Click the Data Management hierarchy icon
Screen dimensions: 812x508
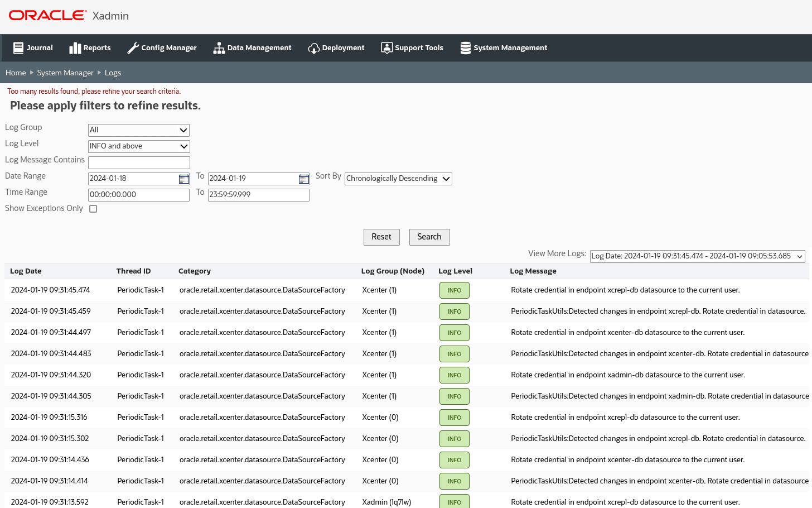tap(219, 48)
